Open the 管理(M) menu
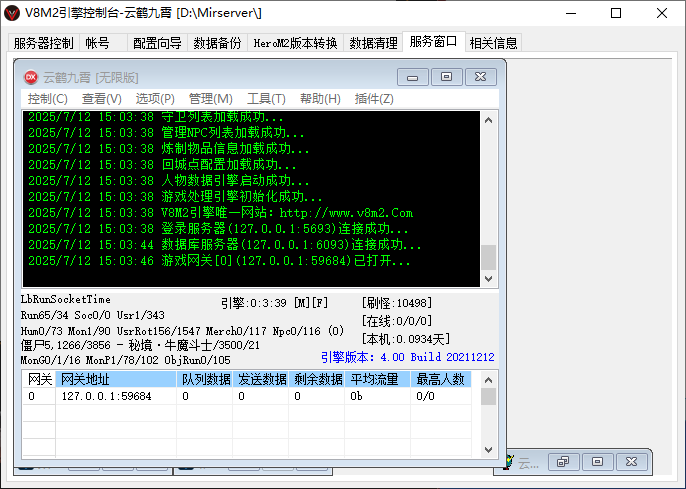686x489 pixels. pos(210,99)
